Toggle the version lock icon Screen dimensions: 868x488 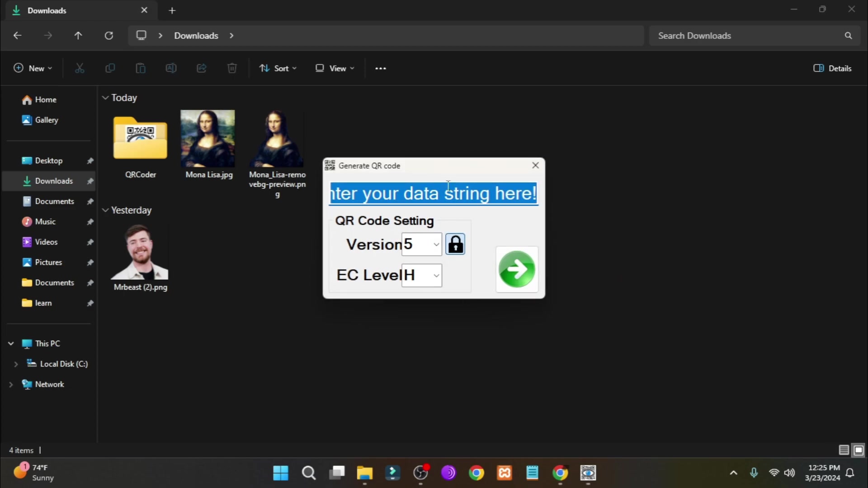pyautogui.click(x=455, y=244)
